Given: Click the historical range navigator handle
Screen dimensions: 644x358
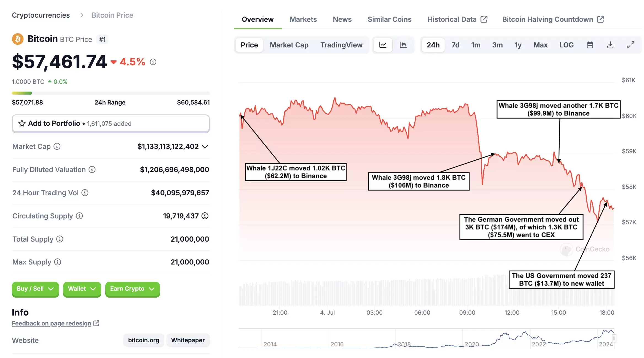Looking at the screenshot, I should click(x=614, y=338).
